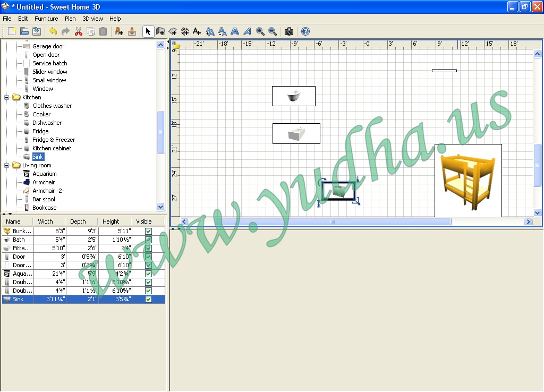Click the plan horizontal scrollbar thumb
The image size is (544, 392).
(333, 221)
